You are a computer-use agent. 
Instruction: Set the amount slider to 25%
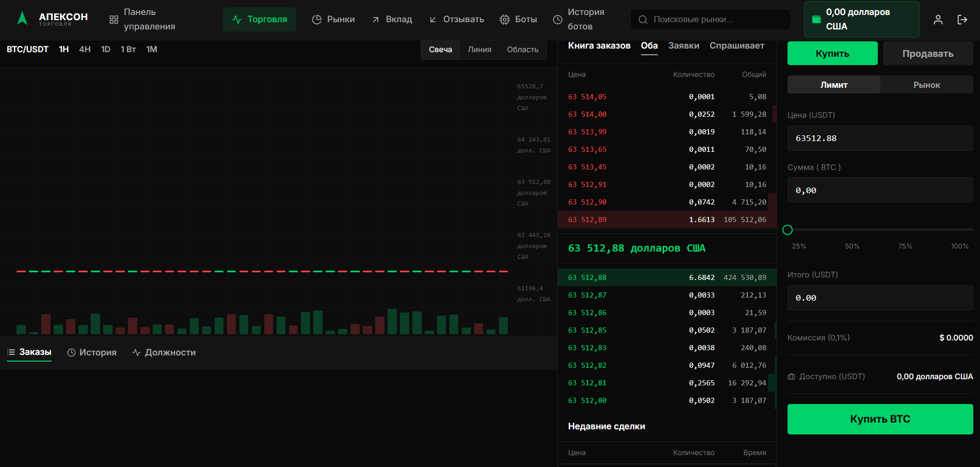pyautogui.click(x=799, y=246)
